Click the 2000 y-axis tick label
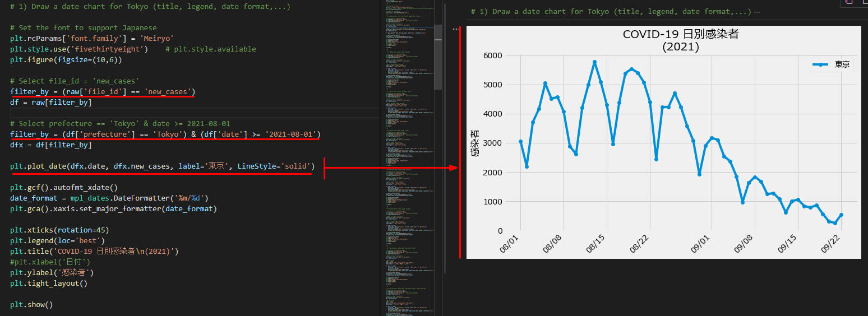 point(492,172)
